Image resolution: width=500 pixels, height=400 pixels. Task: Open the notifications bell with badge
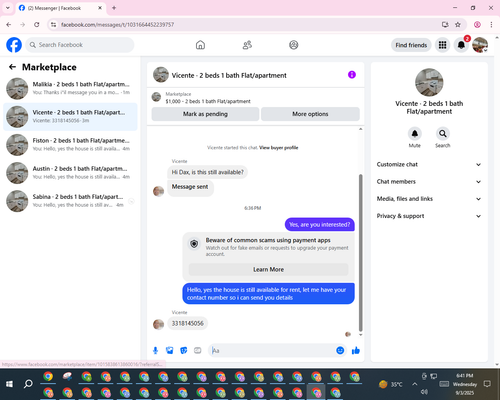(x=461, y=45)
